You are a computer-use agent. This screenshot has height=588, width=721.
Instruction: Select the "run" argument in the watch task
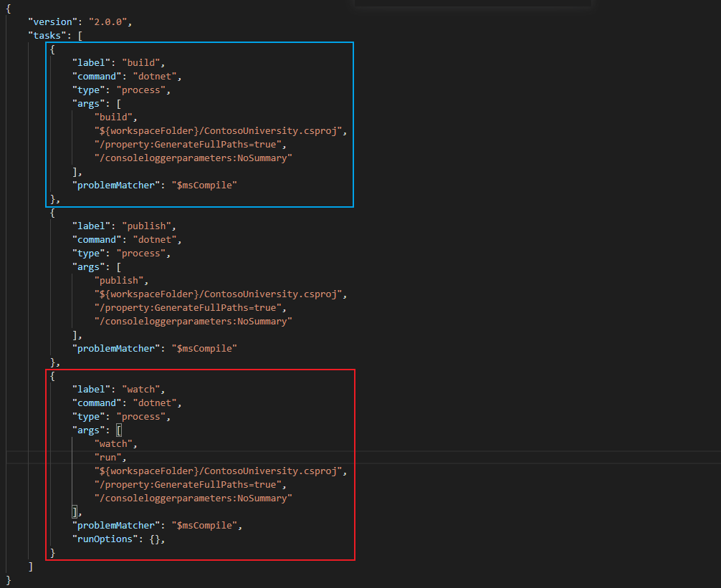click(x=109, y=457)
